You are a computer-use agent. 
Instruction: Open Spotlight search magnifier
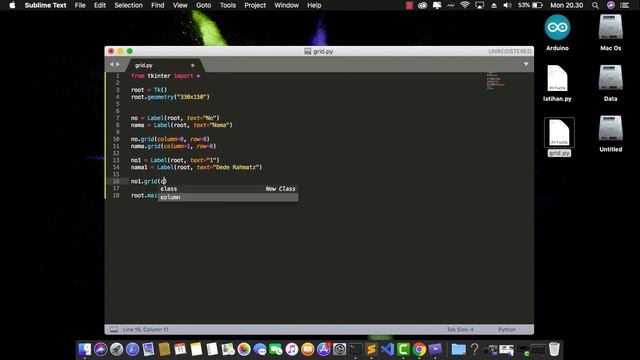[x=596, y=5]
